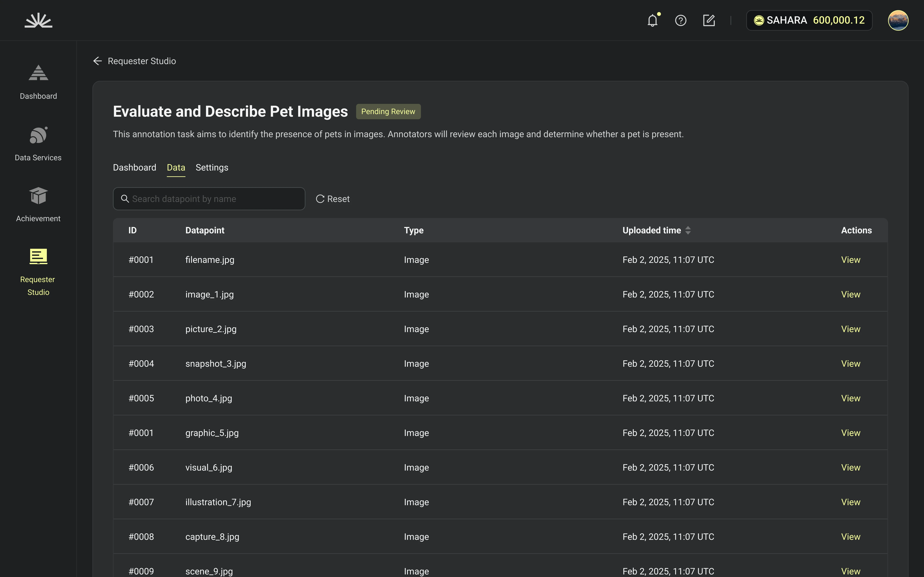This screenshot has width=924, height=577.
Task: Click the SAHARA balance display
Action: click(809, 20)
